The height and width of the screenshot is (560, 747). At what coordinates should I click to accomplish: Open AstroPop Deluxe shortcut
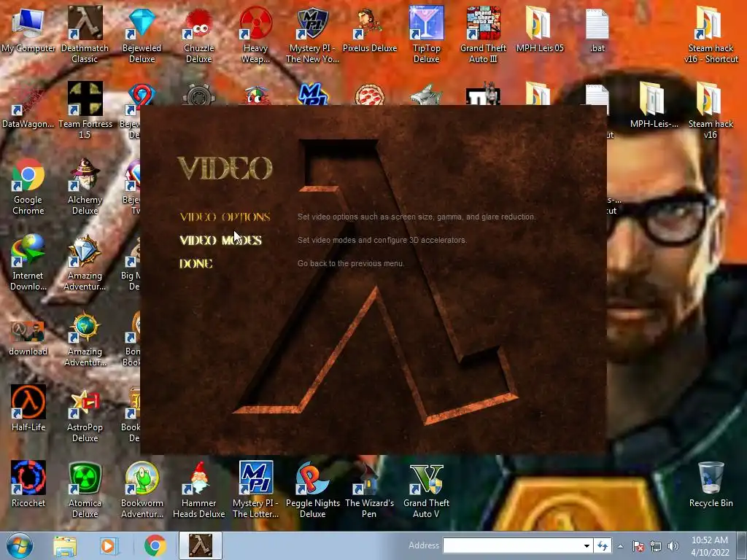(x=85, y=414)
